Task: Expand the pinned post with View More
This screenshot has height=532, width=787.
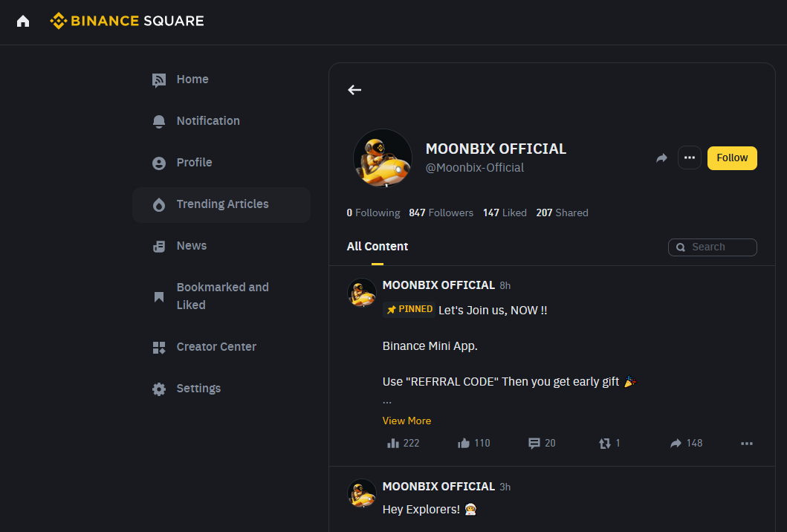Action: pos(407,421)
